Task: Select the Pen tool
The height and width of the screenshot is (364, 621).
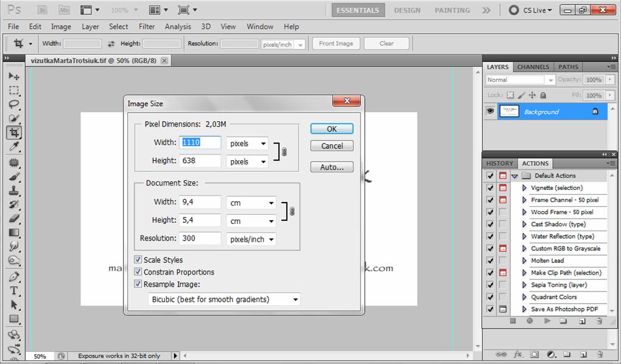Action: tap(14, 277)
